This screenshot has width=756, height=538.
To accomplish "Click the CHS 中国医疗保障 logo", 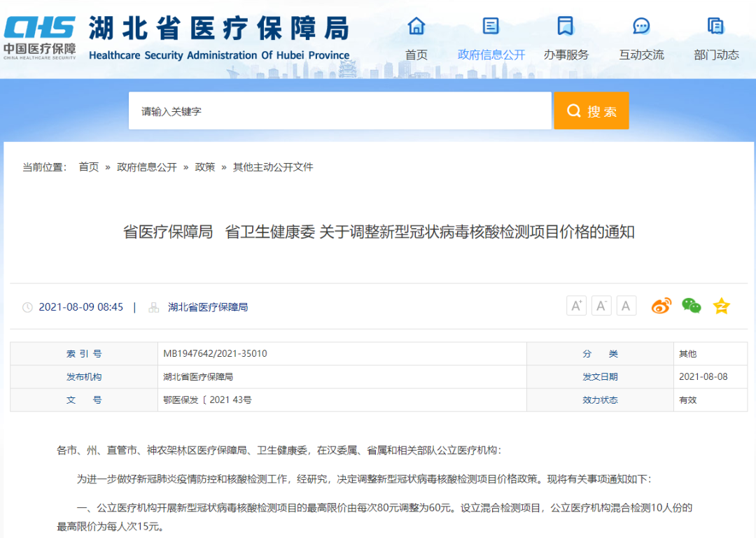I will pos(39,37).
